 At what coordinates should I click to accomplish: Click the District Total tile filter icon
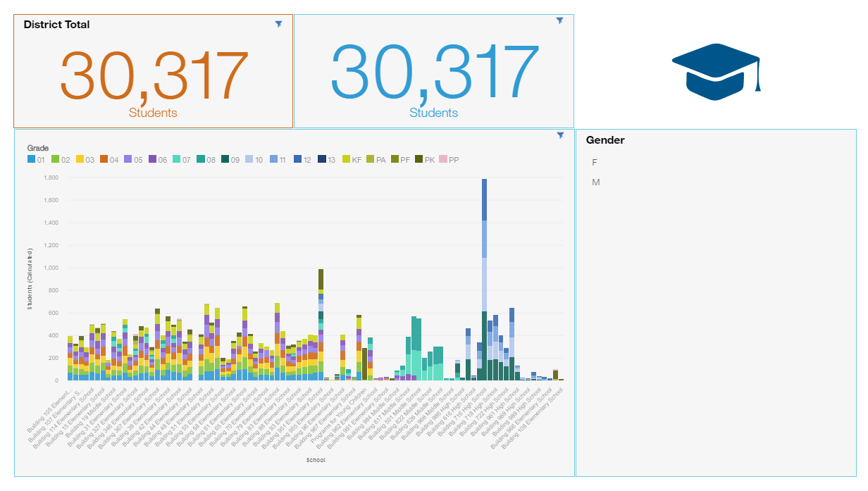[x=278, y=24]
